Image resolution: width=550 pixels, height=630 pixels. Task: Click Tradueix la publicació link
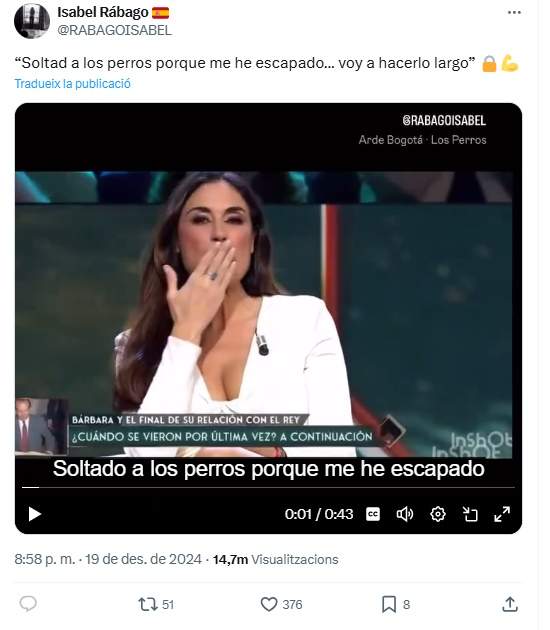click(73, 84)
